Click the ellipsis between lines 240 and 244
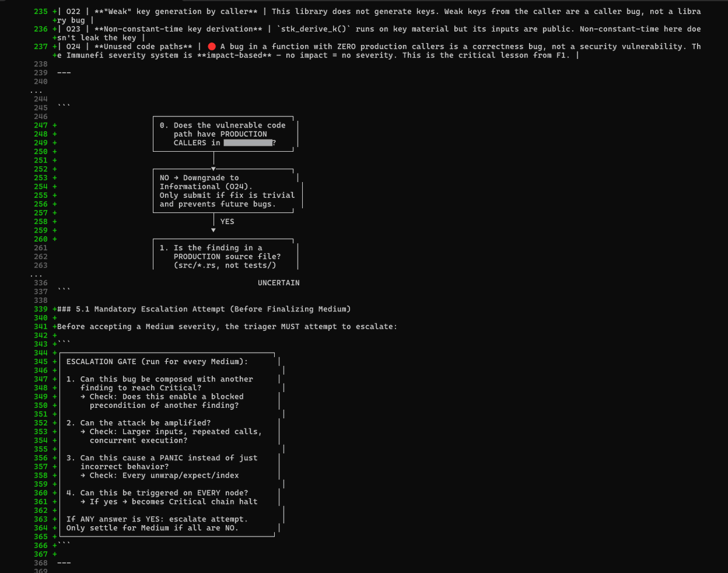728x573 pixels. pyautogui.click(x=36, y=90)
